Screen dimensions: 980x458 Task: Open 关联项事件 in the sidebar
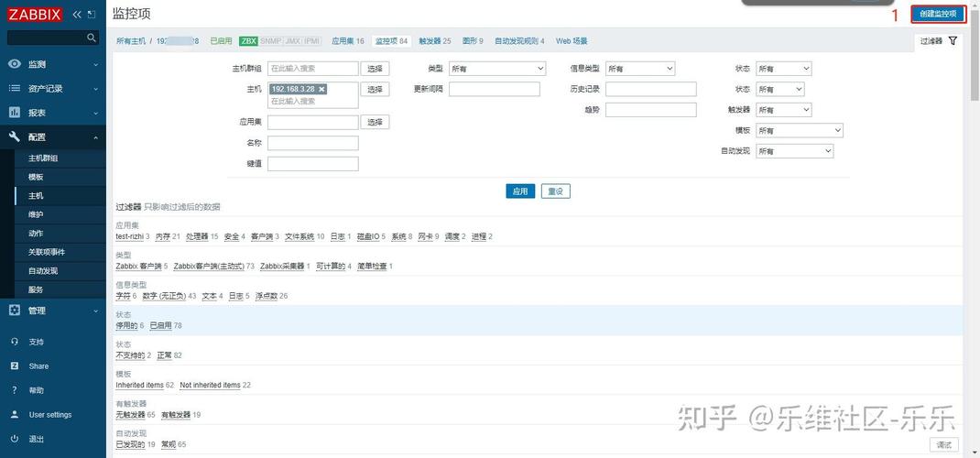(47, 252)
